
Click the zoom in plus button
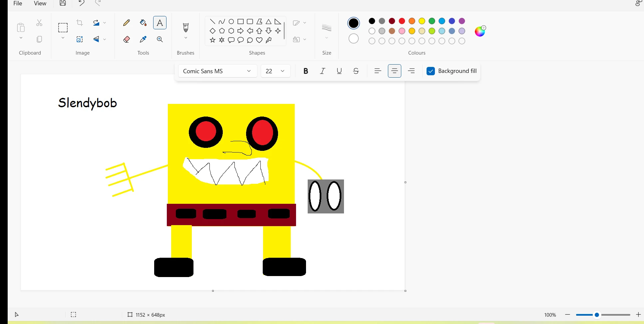638,315
